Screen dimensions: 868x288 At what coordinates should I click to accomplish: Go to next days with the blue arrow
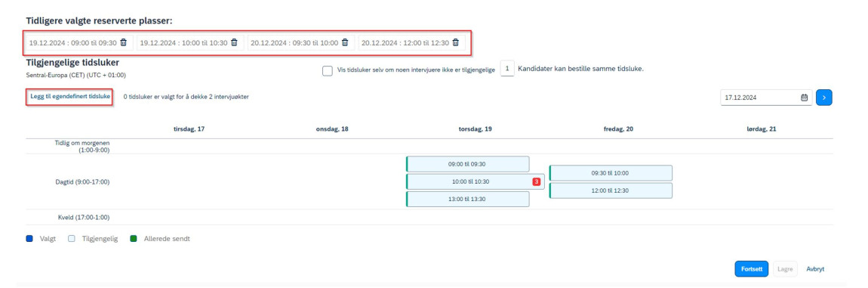tap(824, 97)
